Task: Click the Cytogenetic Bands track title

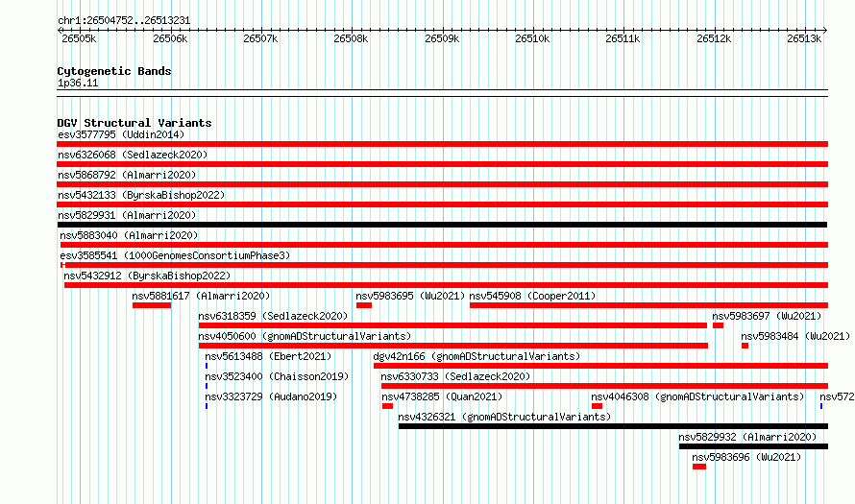Action: pos(114,71)
